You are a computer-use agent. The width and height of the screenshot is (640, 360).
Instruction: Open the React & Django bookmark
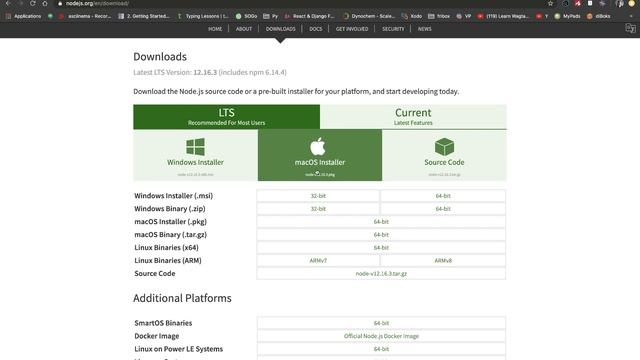(309, 16)
